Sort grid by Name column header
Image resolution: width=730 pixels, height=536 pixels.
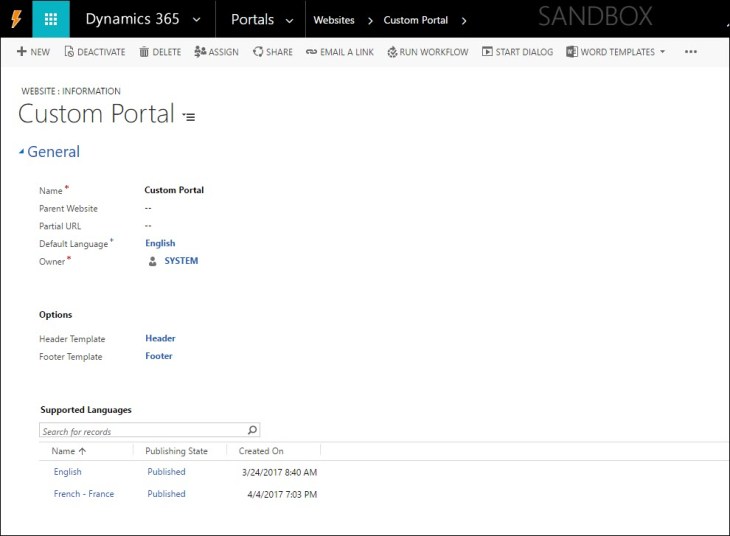[68, 451]
